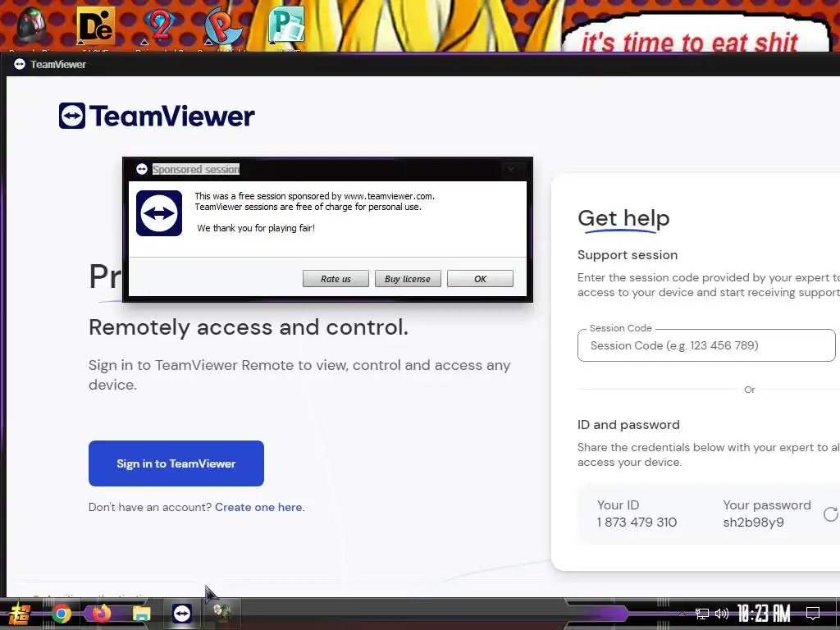Click the plant game taskbar icon
The image size is (840, 630).
221,614
